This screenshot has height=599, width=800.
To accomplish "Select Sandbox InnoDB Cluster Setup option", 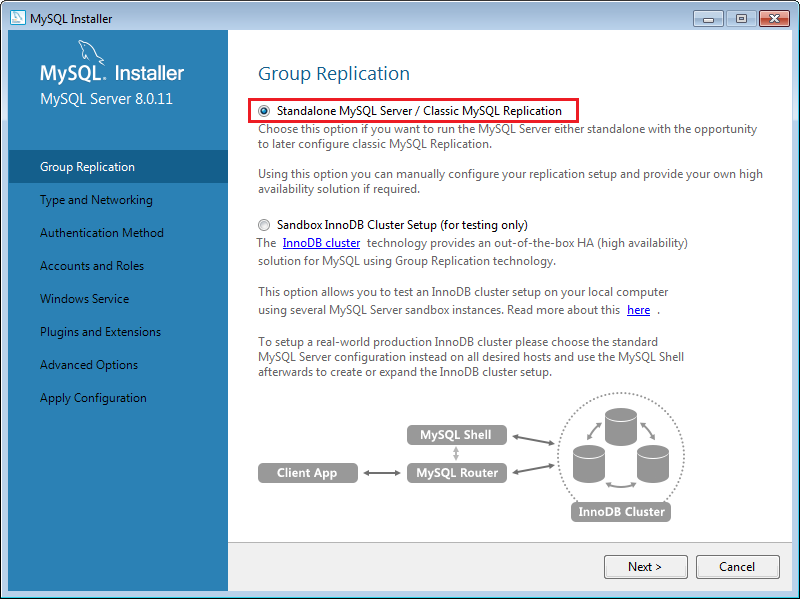I will (264, 225).
